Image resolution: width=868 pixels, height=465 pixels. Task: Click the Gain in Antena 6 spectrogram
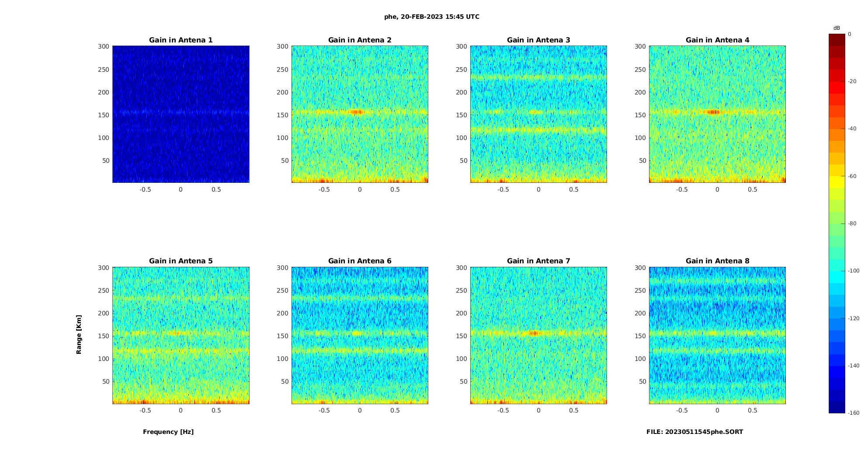(x=360, y=335)
